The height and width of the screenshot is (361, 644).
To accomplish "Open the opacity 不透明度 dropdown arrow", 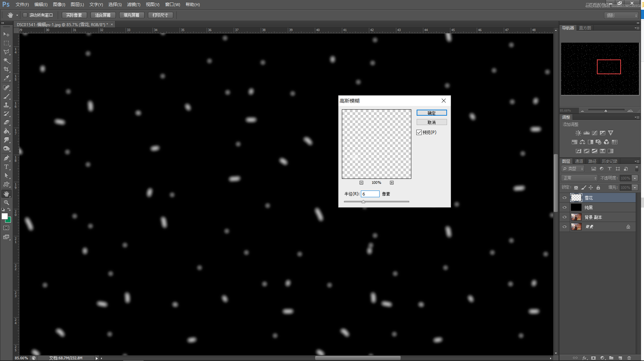I will pos(635,178).
